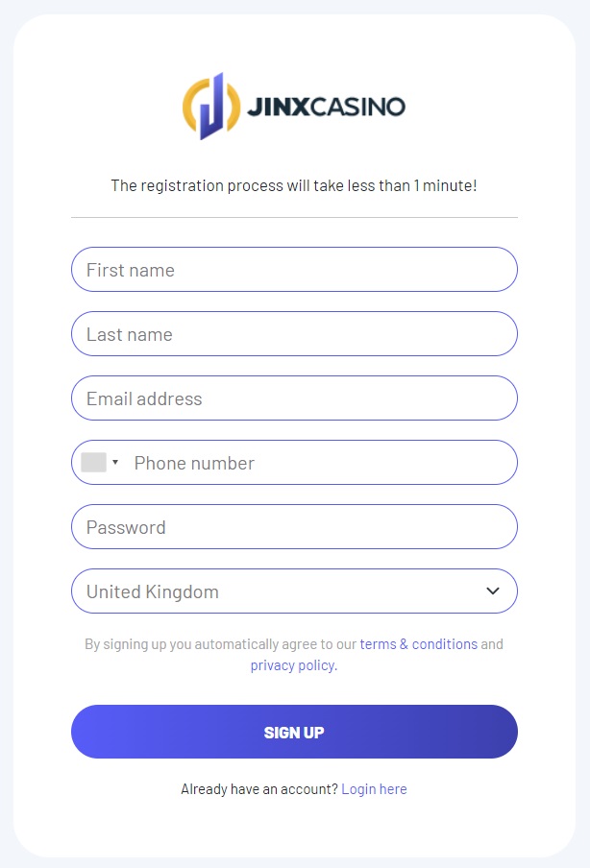
Task: Open the phone country code arrow
Action: click(x=115, y=462)
